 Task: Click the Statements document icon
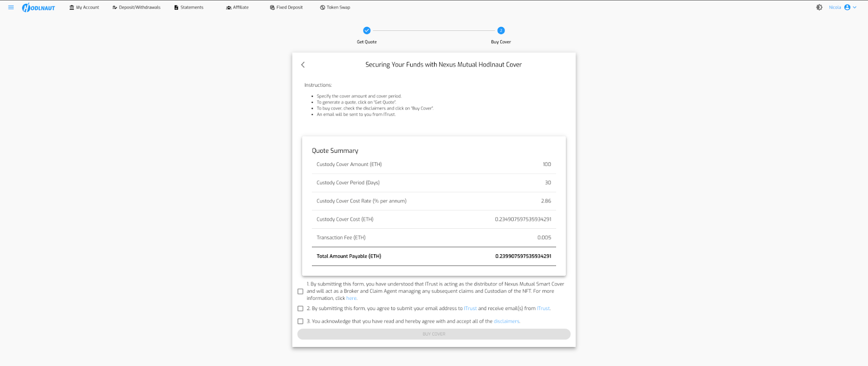click(x=176, y=8)
